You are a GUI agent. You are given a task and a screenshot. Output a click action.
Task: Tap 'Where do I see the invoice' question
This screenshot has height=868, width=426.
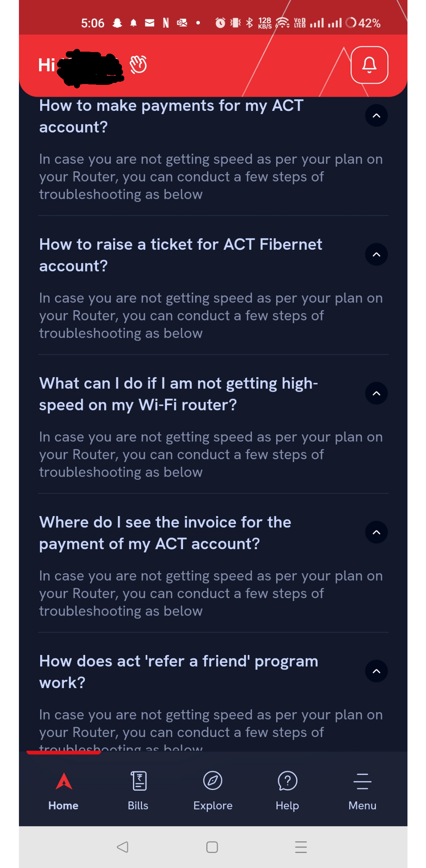point(165,533)
